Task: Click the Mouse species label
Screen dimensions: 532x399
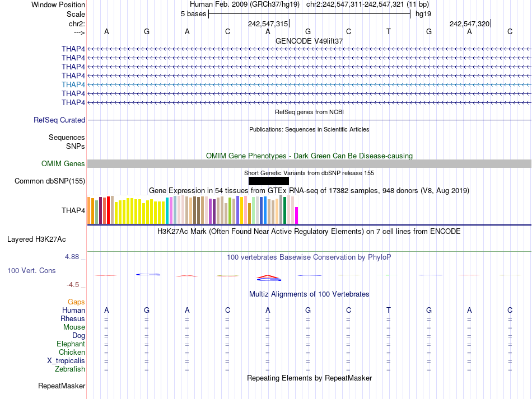Action: coord(74,327)
